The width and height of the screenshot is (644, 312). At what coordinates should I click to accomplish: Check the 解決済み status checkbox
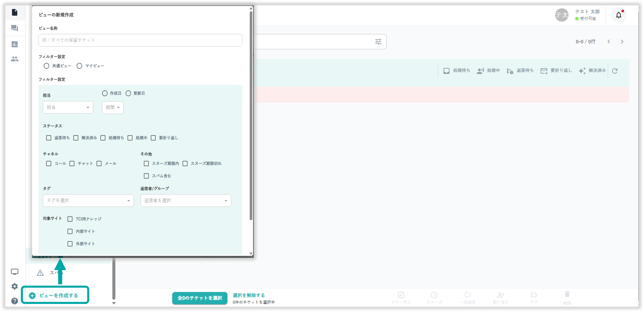click(x=76, y=138)
